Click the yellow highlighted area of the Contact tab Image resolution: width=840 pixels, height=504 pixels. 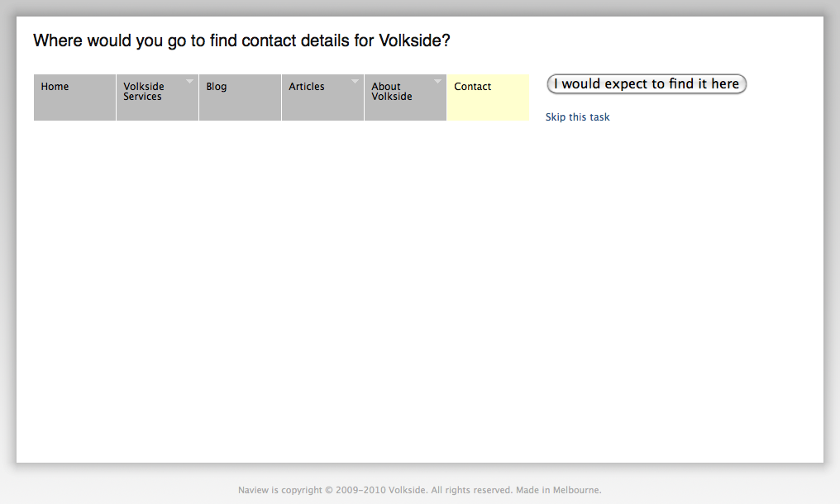pos(488,97)
